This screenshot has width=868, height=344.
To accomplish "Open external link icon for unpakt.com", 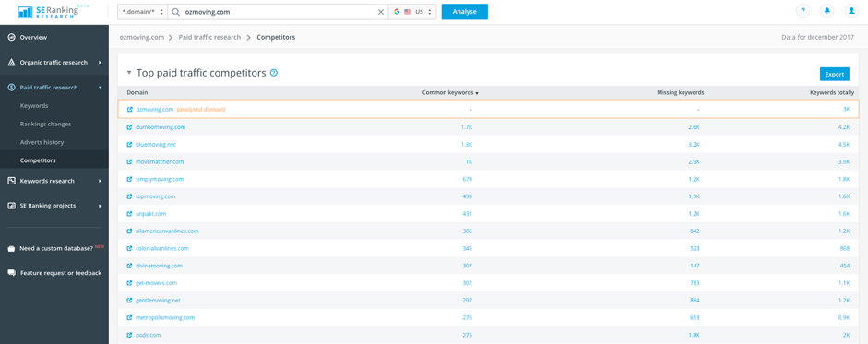I will pos(129,213).
